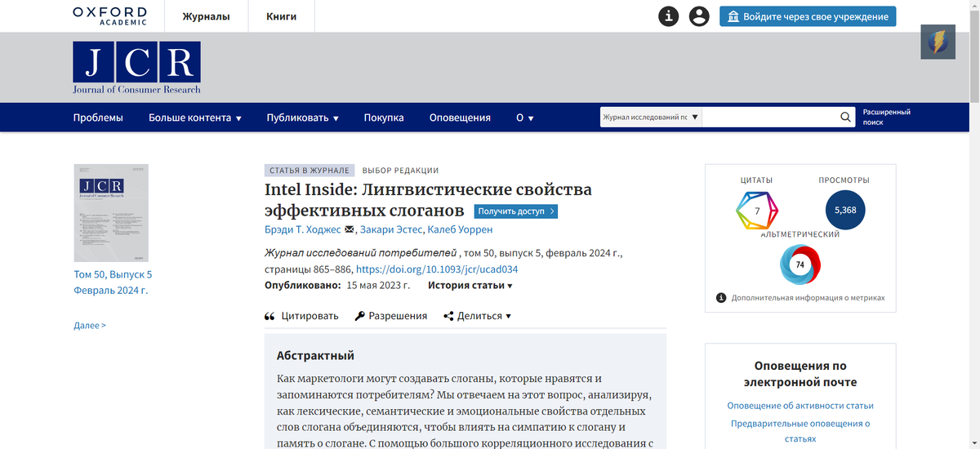Open the Расширенный поиск link
Screen dimensions: 980x449
click(887, 117)
